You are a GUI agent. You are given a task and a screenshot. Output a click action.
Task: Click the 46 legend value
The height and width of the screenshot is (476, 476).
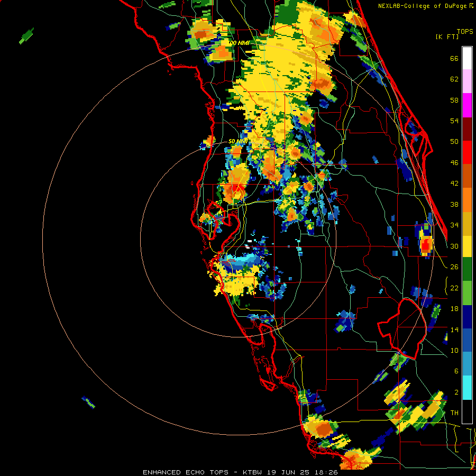(454, 163)
